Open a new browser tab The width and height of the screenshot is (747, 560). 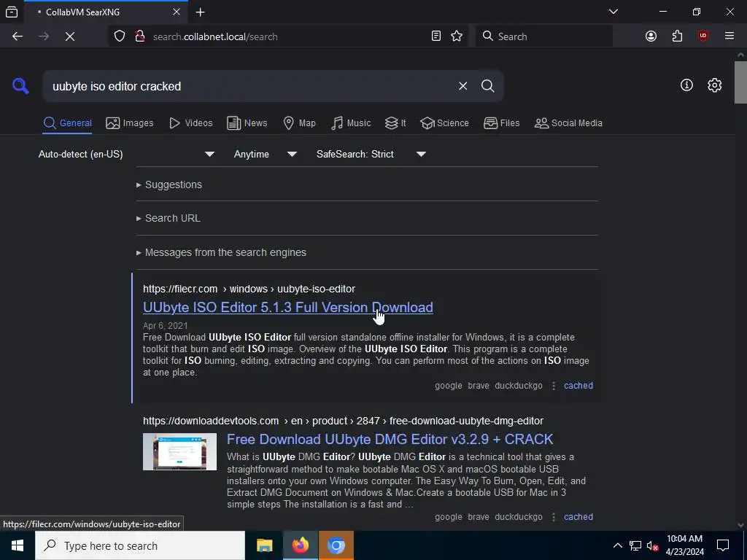coord(201,12)
